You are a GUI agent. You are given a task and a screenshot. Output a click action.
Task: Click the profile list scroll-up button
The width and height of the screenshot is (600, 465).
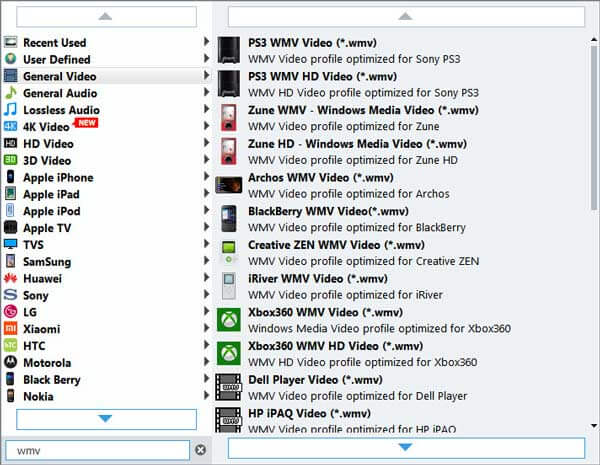point(406,16)
